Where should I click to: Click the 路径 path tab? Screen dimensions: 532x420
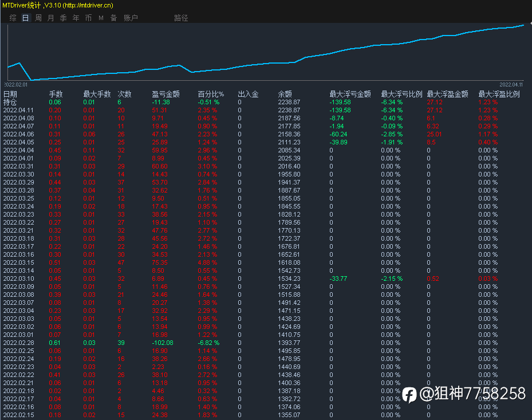181,18
